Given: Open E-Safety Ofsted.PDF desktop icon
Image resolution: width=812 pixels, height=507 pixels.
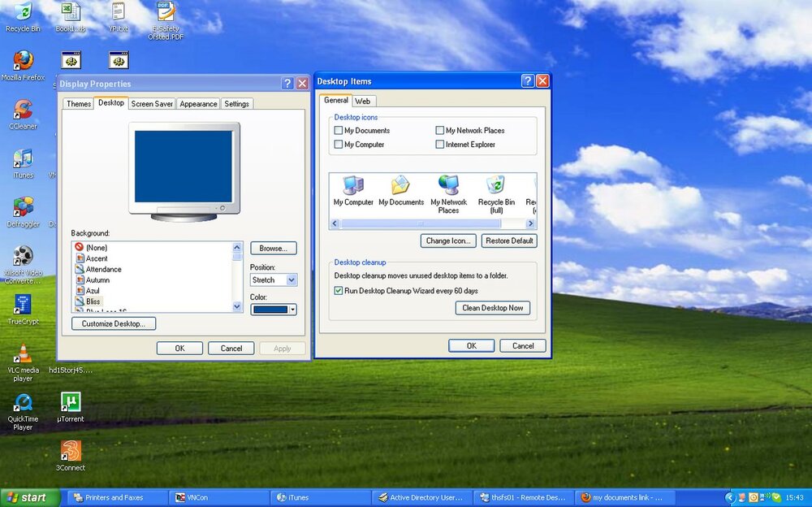Looking at the screenshot, I should click(166, 21).
